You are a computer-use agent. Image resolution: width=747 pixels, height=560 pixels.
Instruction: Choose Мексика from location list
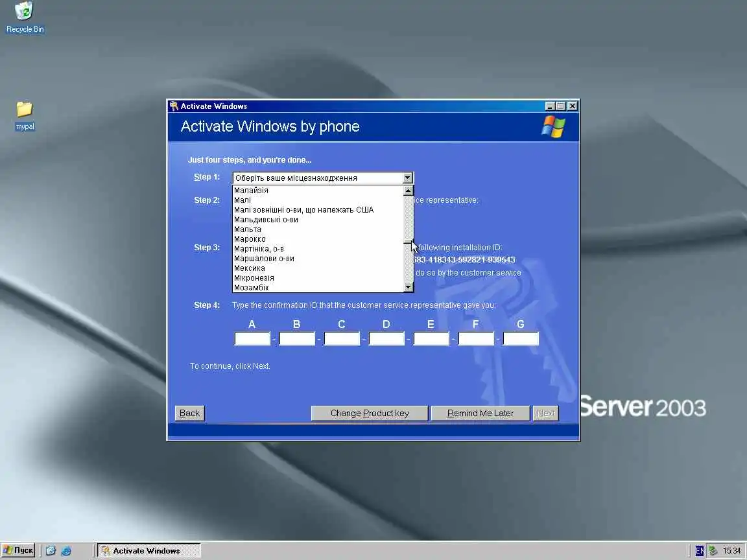click(318, 268)
